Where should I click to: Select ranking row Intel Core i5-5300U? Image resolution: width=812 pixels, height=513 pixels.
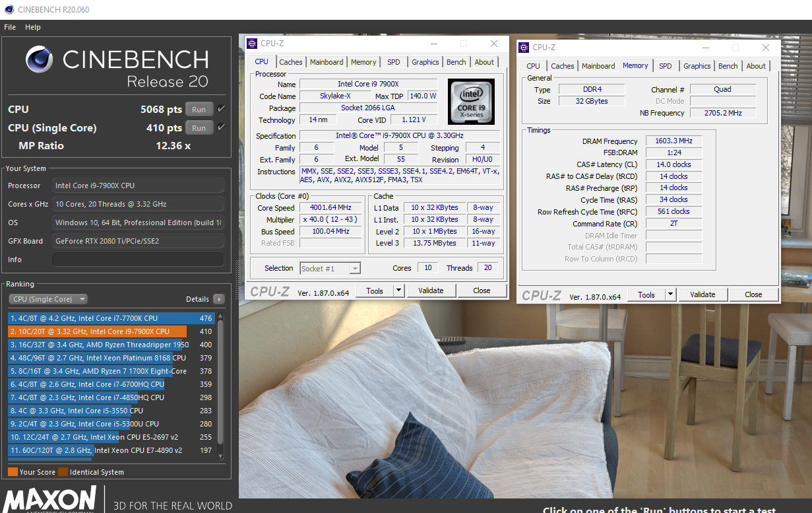(x=111, y=424)
